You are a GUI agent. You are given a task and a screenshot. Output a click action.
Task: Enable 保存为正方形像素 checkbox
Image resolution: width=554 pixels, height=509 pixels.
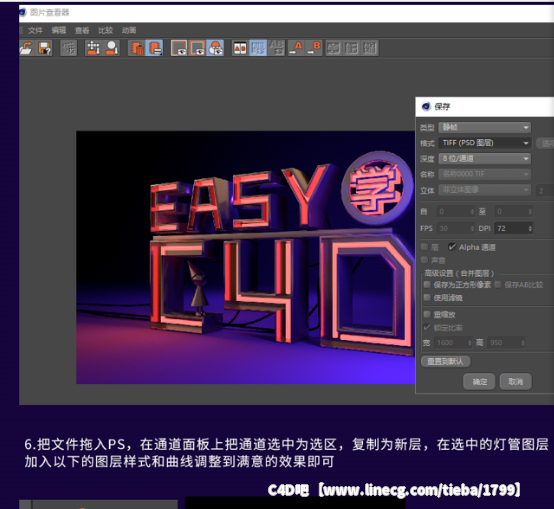[427, 284]
